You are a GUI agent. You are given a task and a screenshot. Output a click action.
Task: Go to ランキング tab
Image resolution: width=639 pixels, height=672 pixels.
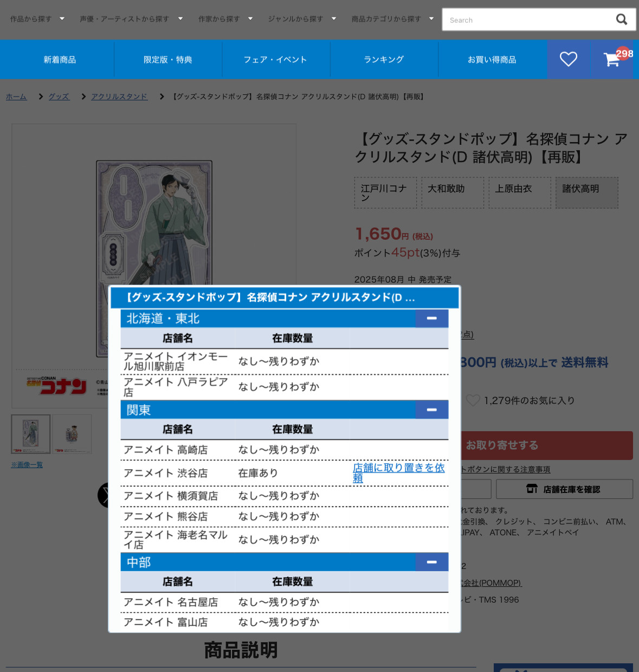(384, 60)
